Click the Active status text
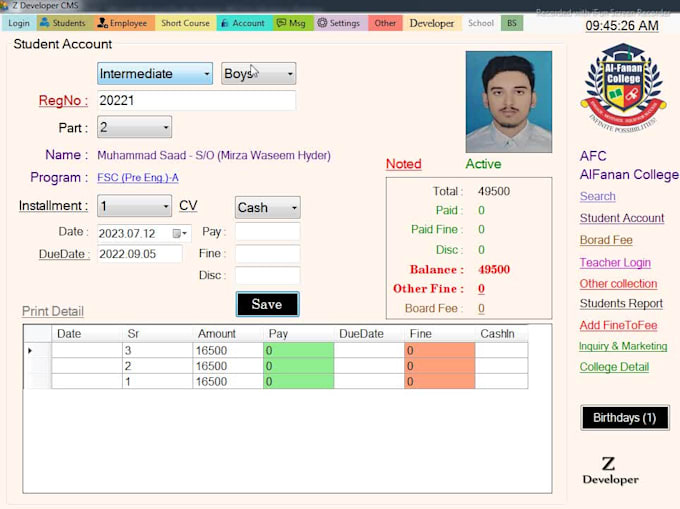Screen dimensions: 680x509 click(483, 164)
